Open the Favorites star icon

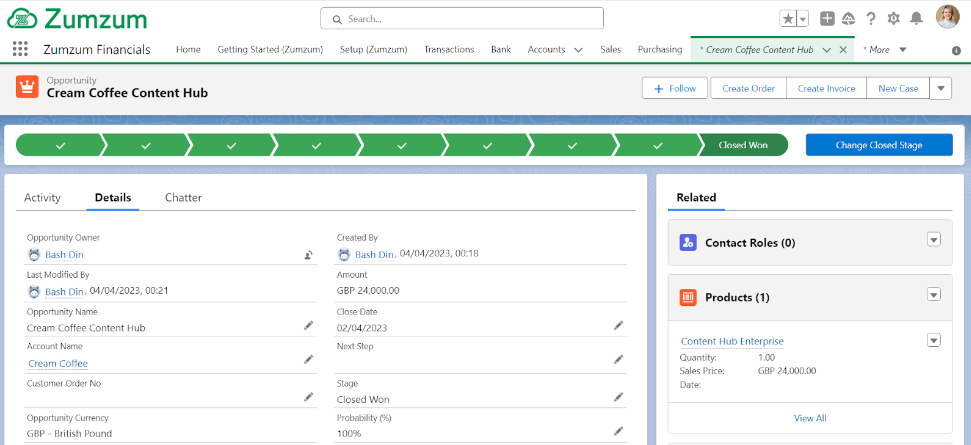(x=788, y=19)
